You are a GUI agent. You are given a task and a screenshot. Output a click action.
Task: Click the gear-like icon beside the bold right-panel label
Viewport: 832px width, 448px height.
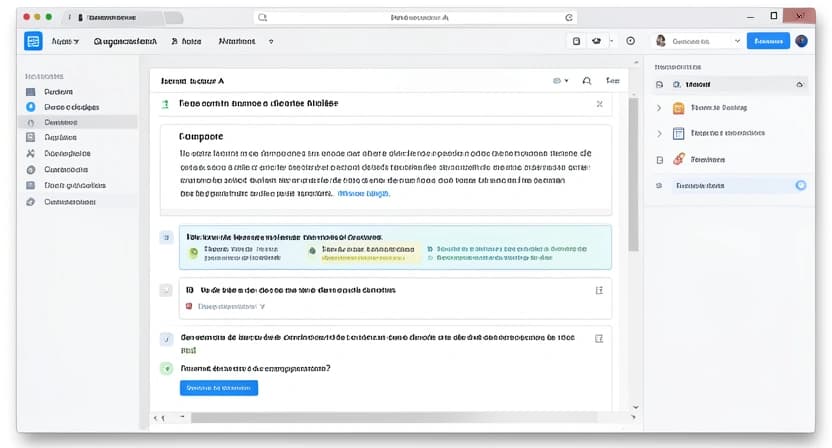click(677, 84)
